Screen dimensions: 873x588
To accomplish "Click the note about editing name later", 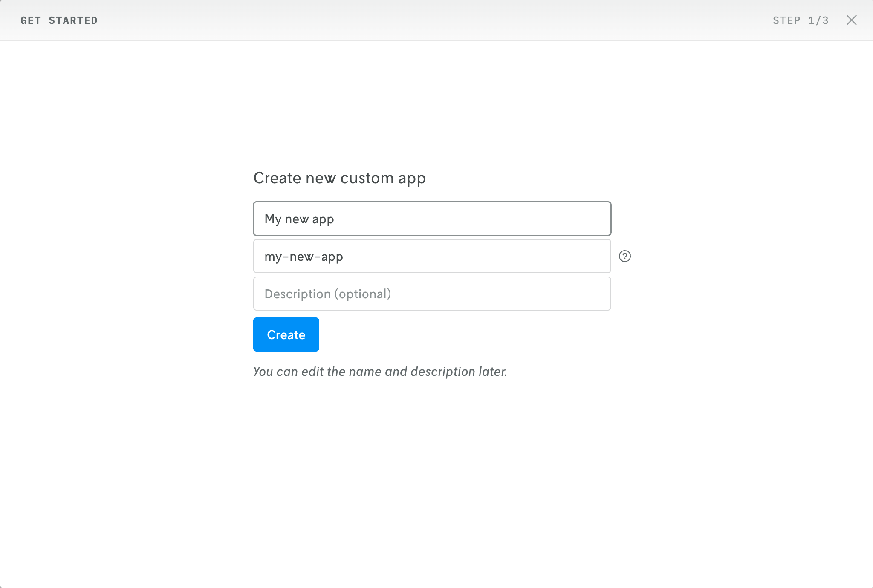I will pyautogui.click(x=380, y=371).
